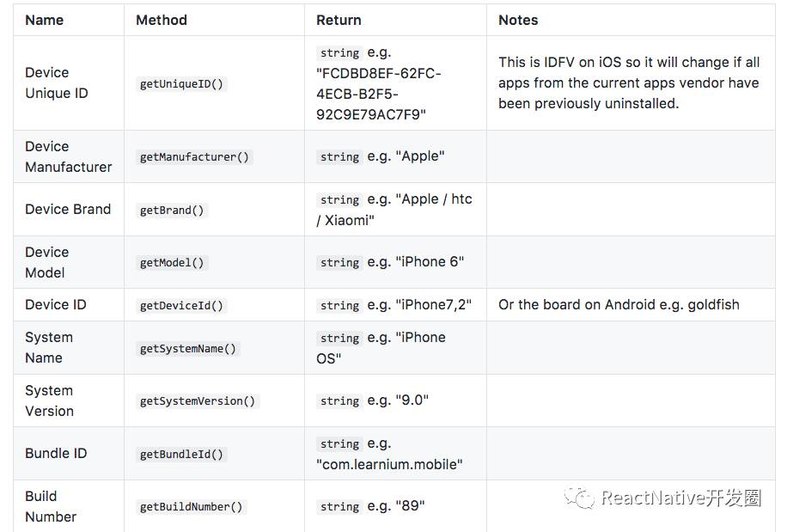
Task: Select the getDeviceId() method code
Action: tap(181, 305)
